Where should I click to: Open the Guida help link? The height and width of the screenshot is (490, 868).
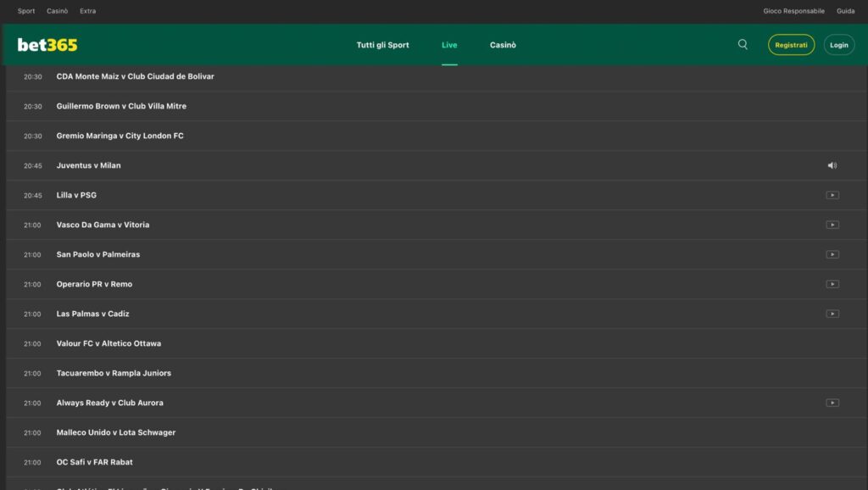coord(845,11)
